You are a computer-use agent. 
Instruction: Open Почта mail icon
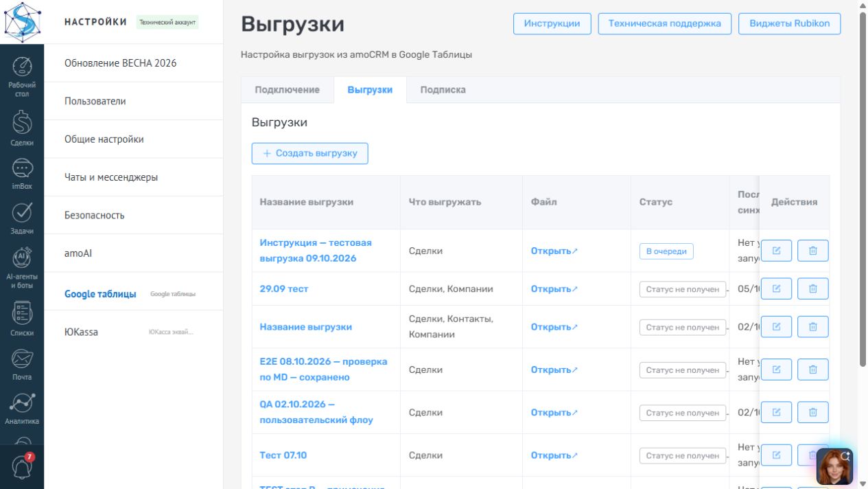[x=22, y=364]
